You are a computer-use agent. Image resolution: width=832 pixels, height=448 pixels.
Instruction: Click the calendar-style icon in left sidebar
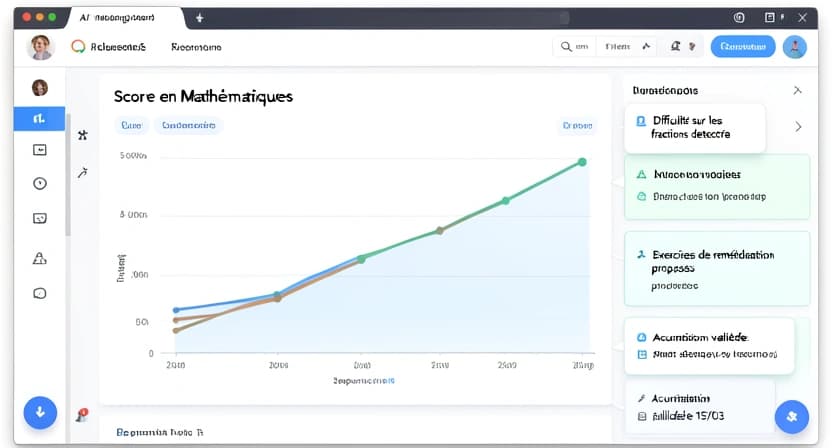pyautogui.click(x=40, y=150)
